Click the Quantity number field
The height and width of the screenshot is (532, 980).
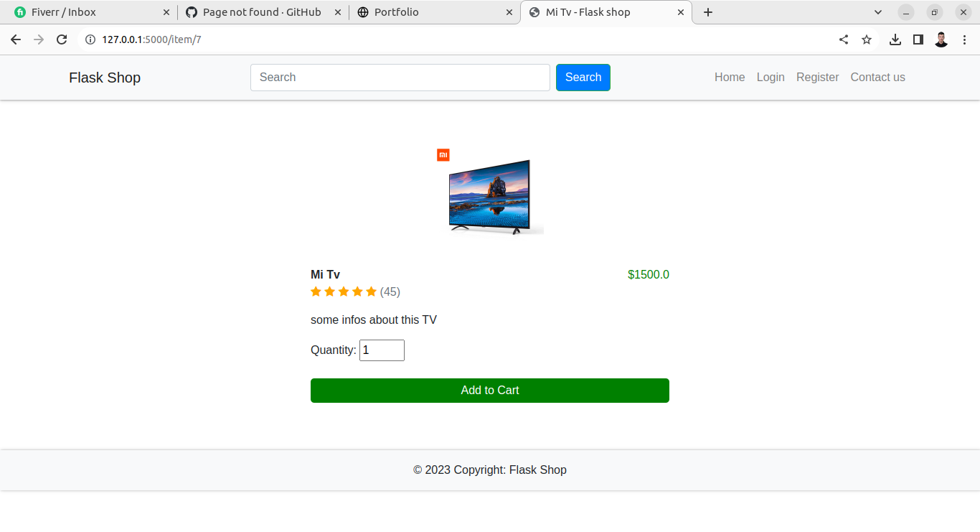pyautogui.click(x=382, y=350)
